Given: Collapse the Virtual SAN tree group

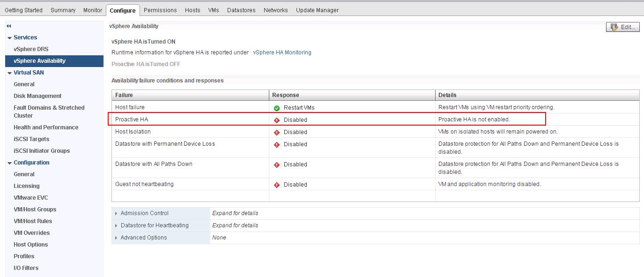Looking at the screenshot, I should coord(9,73).
